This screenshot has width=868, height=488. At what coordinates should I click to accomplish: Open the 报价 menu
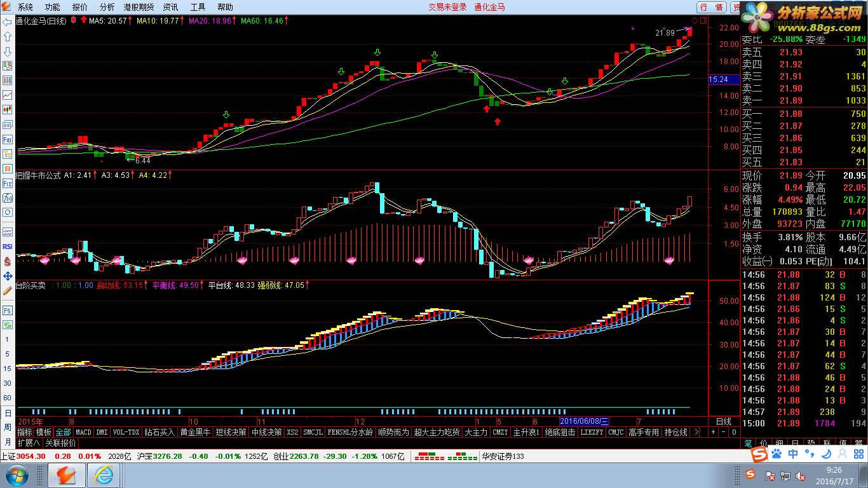coord(80,7)
